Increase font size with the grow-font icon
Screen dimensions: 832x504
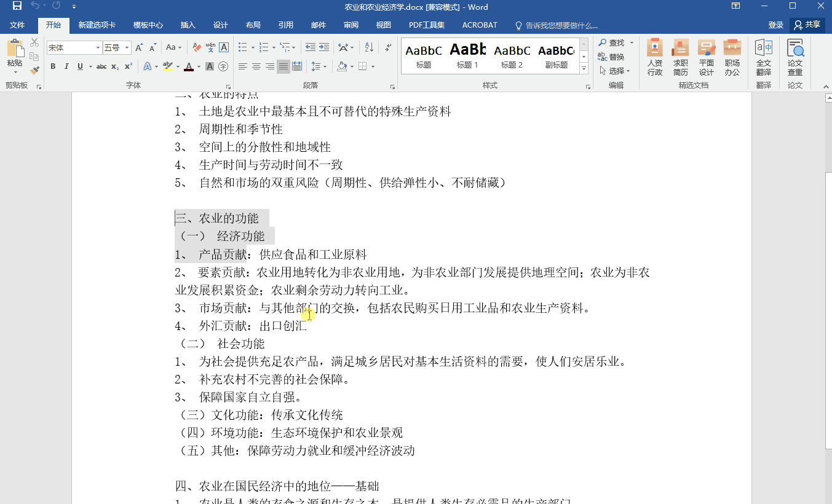139,47
